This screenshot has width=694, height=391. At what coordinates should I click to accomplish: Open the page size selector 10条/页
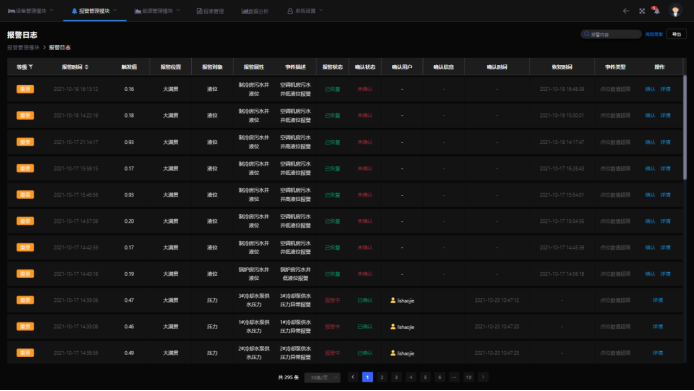tap(323, 377)
